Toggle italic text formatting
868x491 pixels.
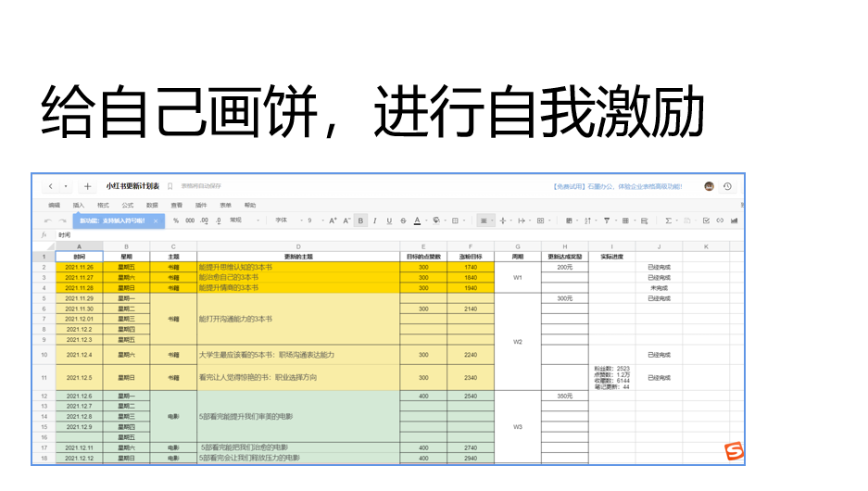point(374,220)
